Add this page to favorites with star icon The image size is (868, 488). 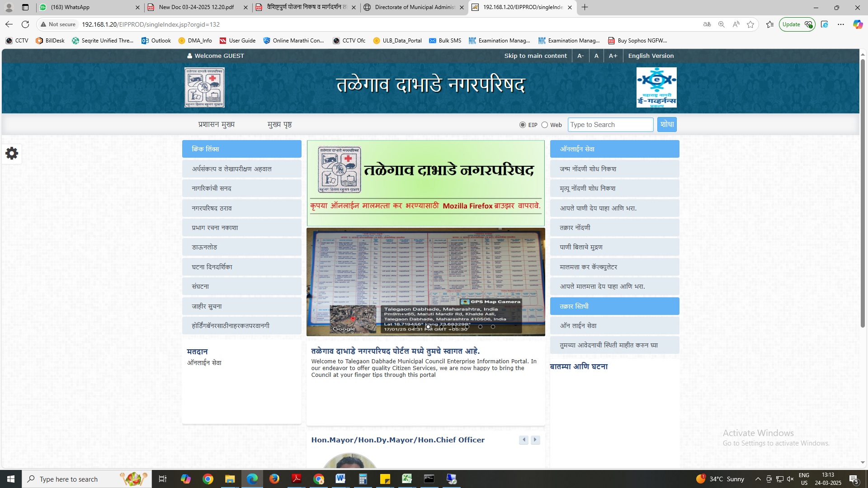750,24
